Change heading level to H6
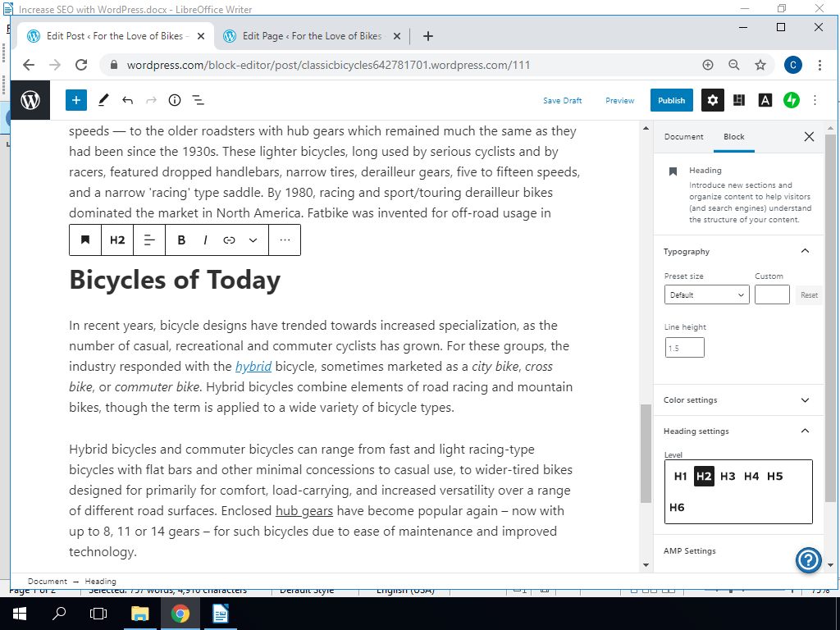Screen dimensions: 840x630 click(678, 507)
